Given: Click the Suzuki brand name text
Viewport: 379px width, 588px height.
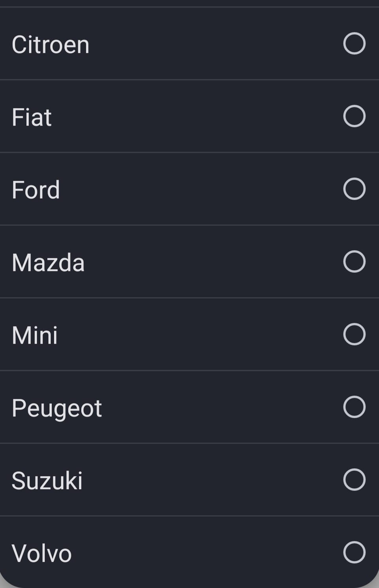Looking at the screenshot, I should coord(47,481).
